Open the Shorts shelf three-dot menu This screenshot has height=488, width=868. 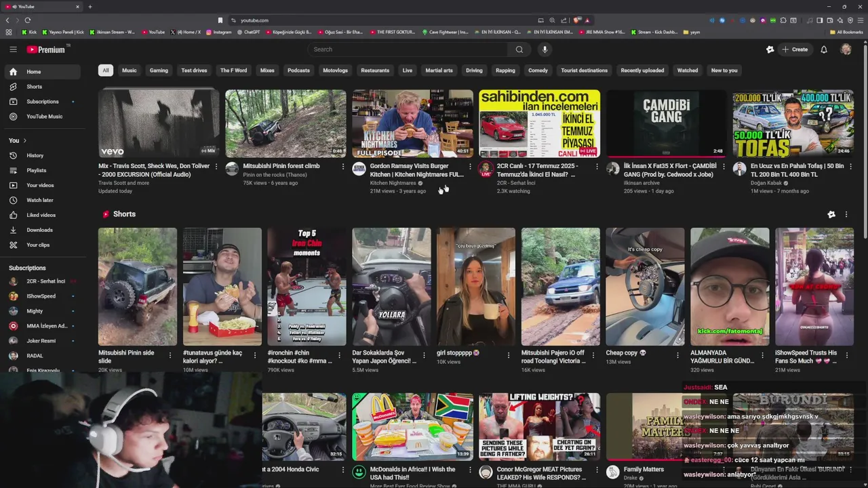click(846, 215)
